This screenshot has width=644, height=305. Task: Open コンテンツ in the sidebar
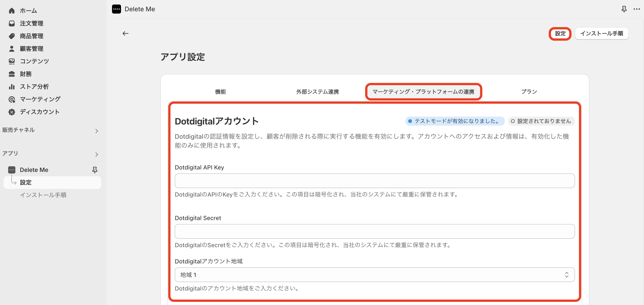[34, 61]
